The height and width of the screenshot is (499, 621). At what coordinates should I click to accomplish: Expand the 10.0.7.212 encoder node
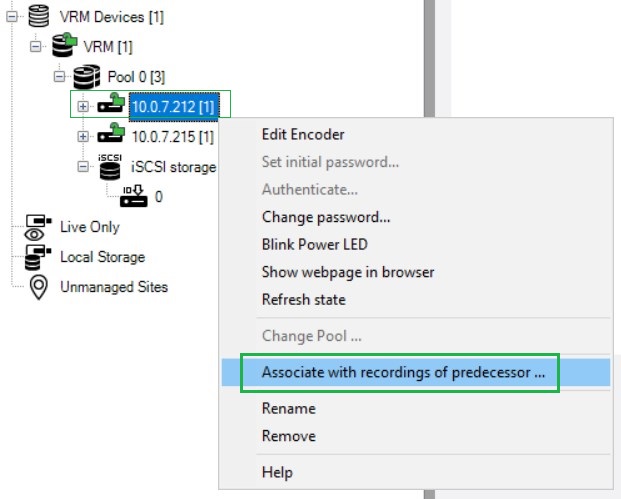pyautogui.click(x=84, y=105)
